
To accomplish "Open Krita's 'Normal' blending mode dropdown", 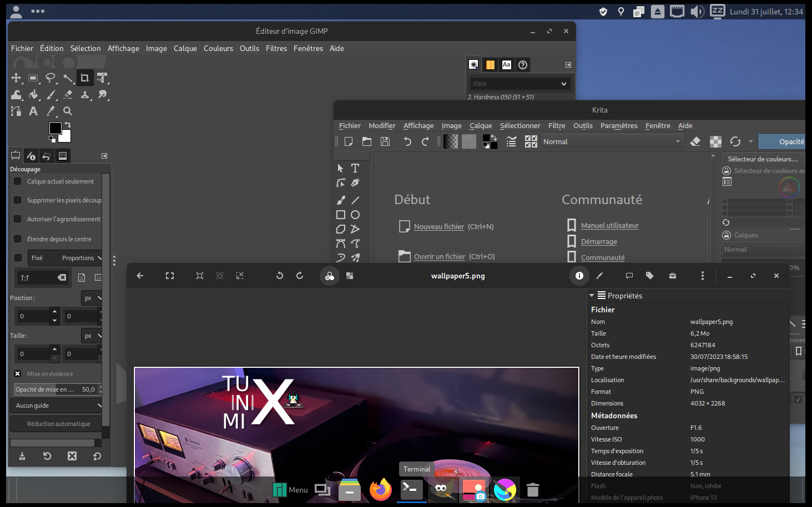I will click(x=612, y=141).
